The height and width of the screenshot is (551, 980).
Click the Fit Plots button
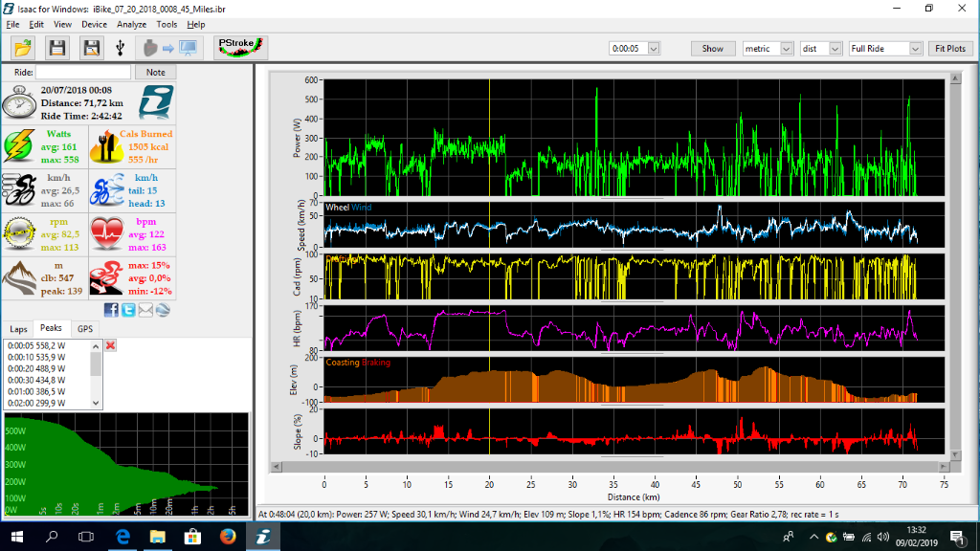tap(949, 48)
